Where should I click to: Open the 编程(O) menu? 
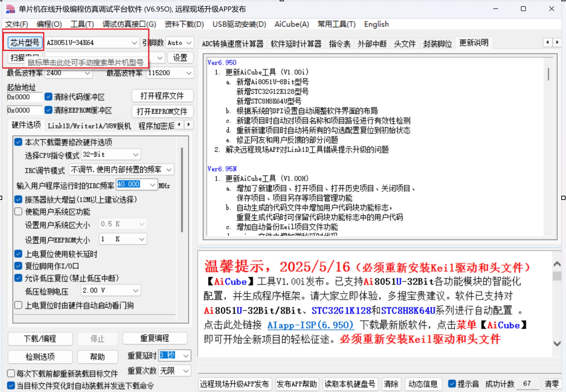[x=49, y=24]
